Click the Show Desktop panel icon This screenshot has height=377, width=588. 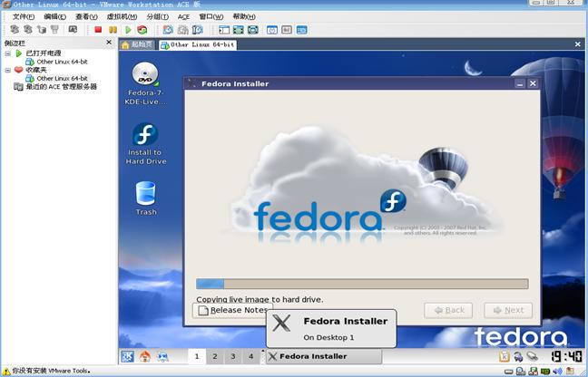(x=162, y=356)
